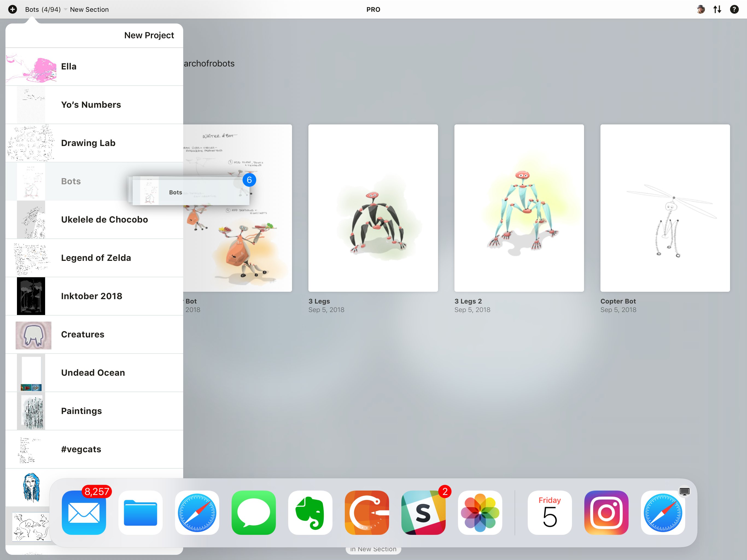Open the 3 Legs 2 drawing thumbnail

click(519, 208)
